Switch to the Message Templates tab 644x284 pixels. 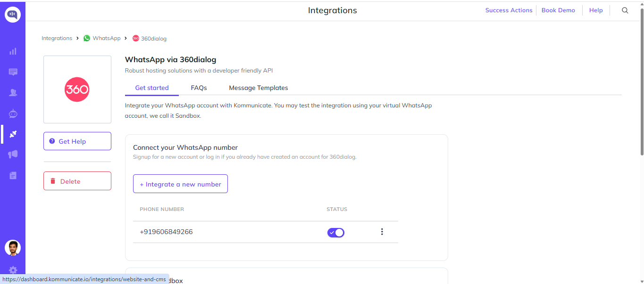point(259,88)
